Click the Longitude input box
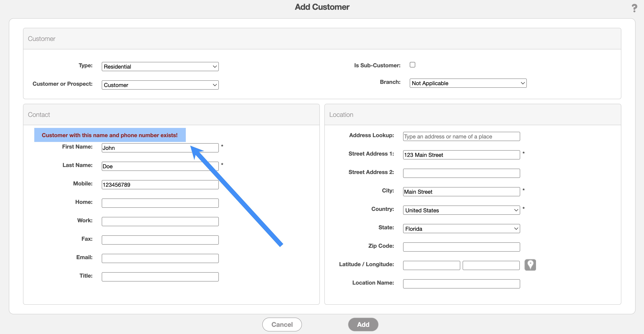 491,265
